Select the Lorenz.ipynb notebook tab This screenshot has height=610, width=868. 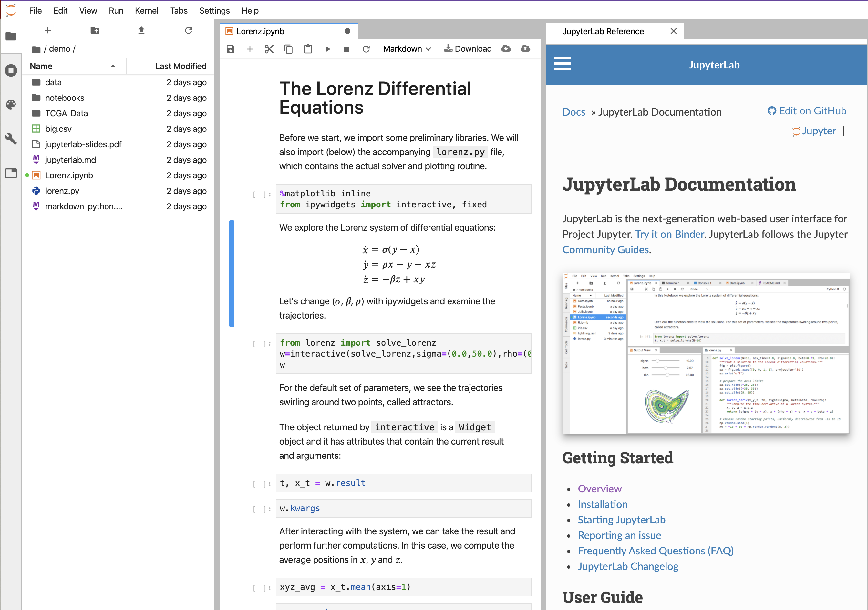(x=288, y=31)
